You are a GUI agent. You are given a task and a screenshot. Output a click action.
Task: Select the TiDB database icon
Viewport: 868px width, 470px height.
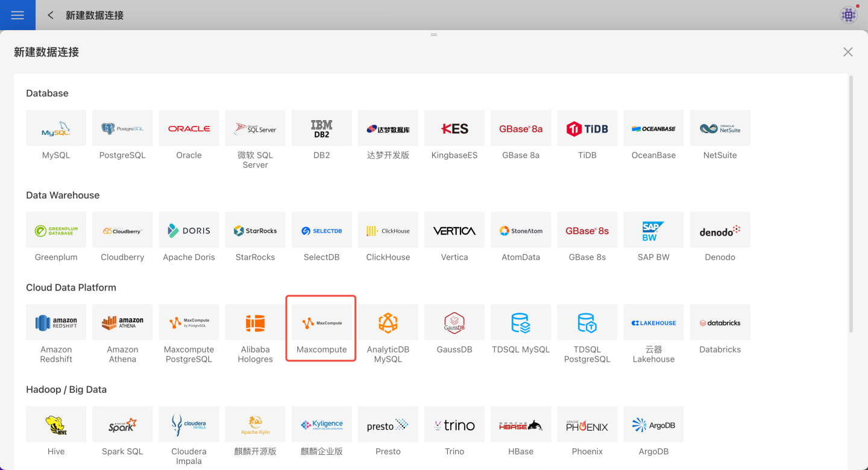[x=587, y=128]
